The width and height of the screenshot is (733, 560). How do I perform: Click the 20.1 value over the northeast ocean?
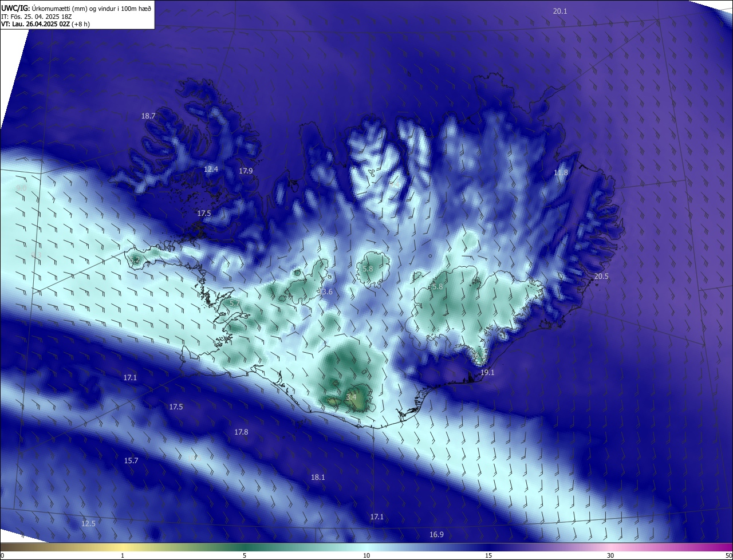click(560, 11)
